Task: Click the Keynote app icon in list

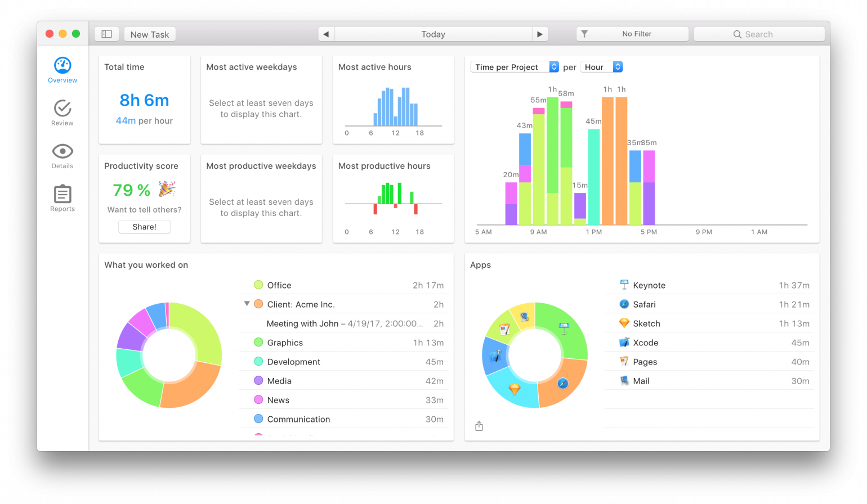Action: [624, 285]
